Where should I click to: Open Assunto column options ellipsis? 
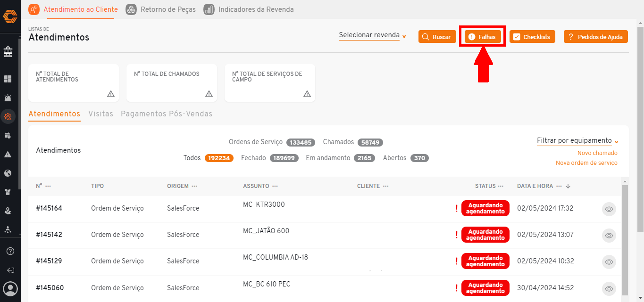click(275, 186)
